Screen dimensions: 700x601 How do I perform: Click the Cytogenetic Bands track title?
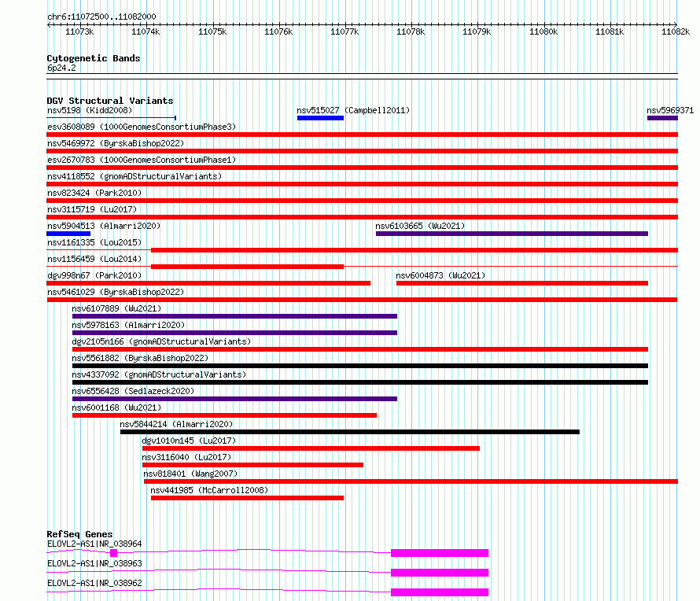94,58
